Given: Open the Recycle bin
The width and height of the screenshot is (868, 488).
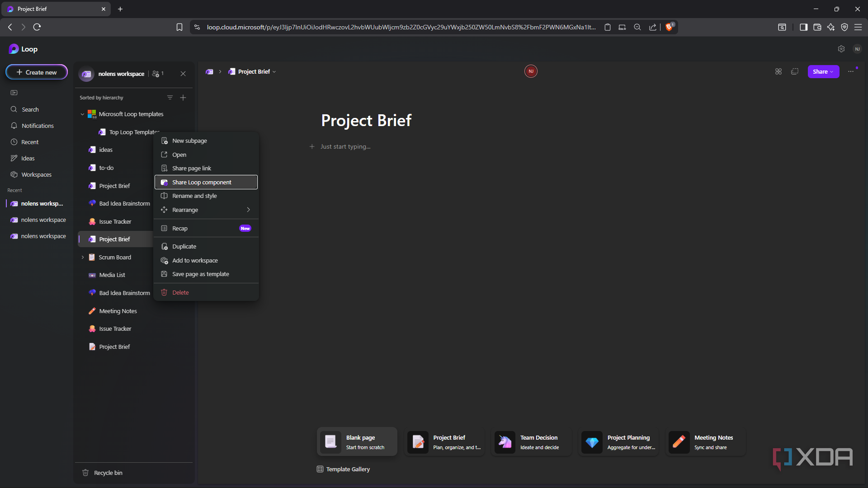Looking at the screenshot, I should click(103, 473).
